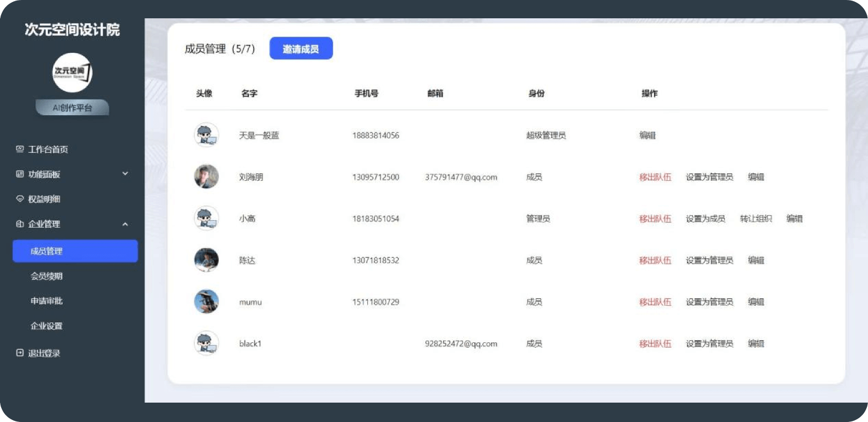
Task: Click the 功能面板 sidebar icon
Action: 20,174
